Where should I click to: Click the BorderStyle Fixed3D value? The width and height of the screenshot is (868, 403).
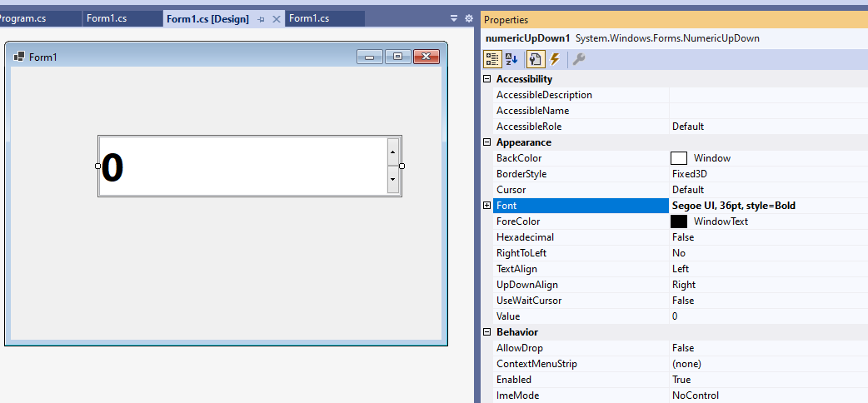point(690,174)
